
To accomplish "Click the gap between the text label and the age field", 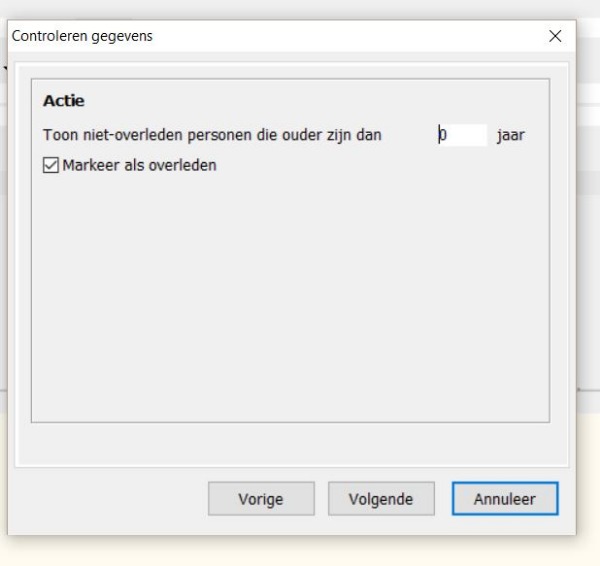I will tap(410, 135).
